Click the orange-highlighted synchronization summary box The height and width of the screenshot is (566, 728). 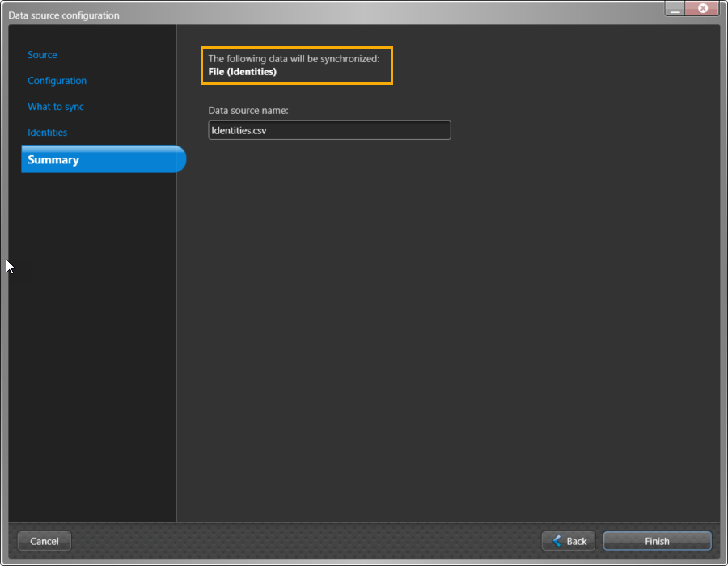(297, 65)
